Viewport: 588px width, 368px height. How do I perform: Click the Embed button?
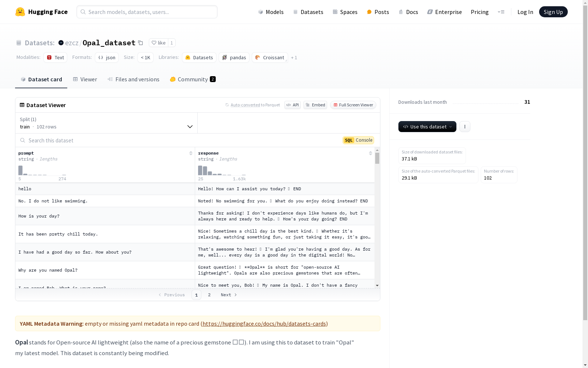(x=315, y=105)
